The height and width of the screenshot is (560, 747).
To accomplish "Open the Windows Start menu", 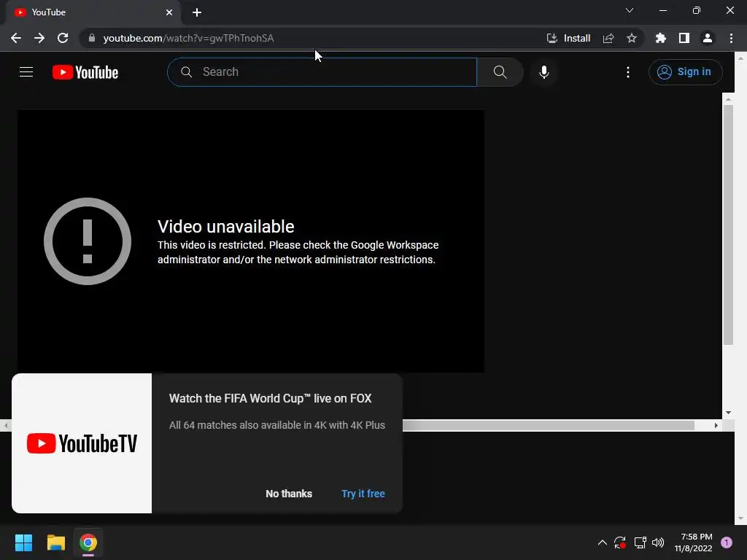I will pos(23,542).
